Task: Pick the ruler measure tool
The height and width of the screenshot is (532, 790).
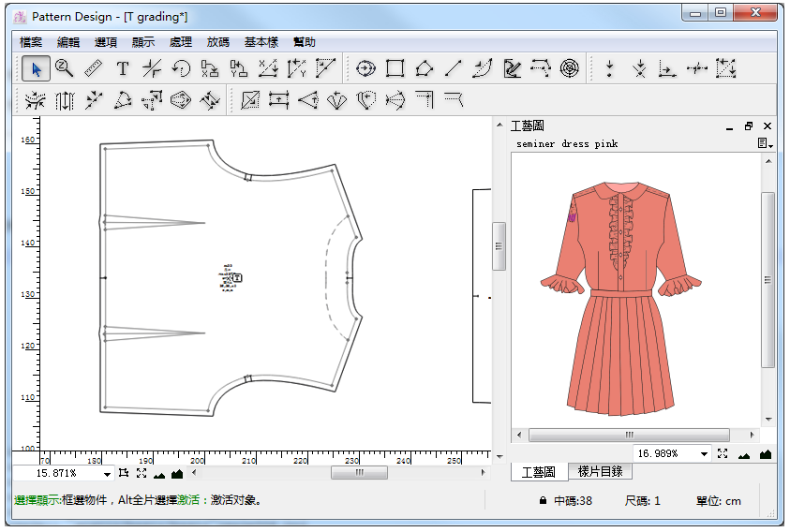Action: pyautogui.click(x=93, y=68)
